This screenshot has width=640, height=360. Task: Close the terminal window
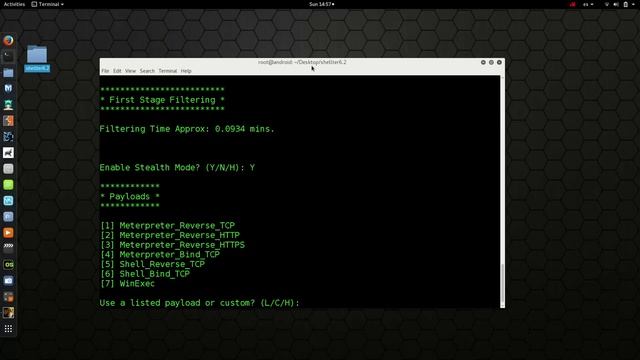(499, 62)
